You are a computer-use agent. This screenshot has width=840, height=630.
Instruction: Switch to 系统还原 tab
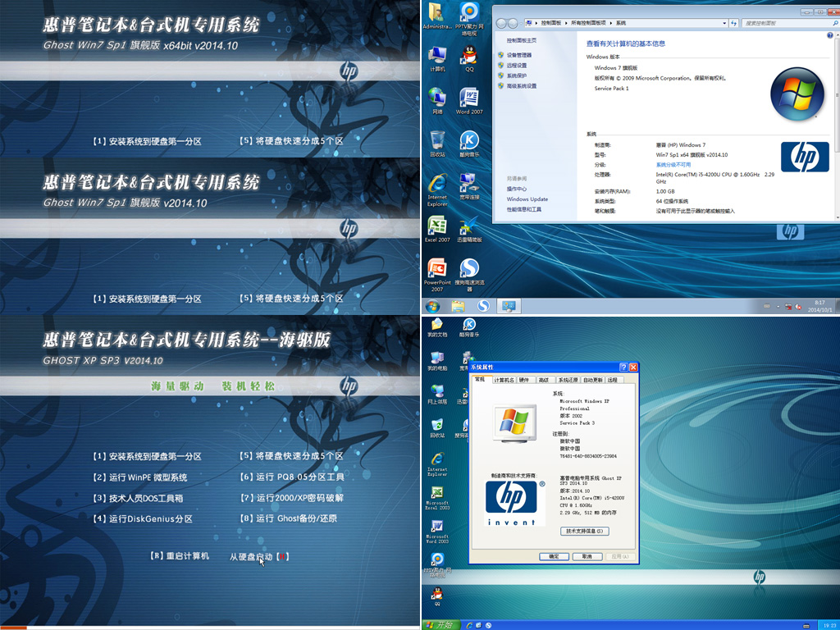pyautogui.click(x=568, y=380)
